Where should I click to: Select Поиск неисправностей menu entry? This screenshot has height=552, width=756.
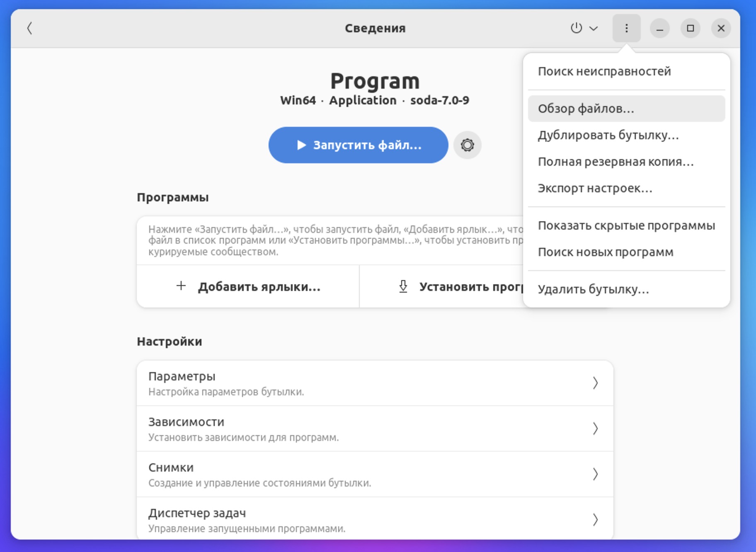[626, 71]
